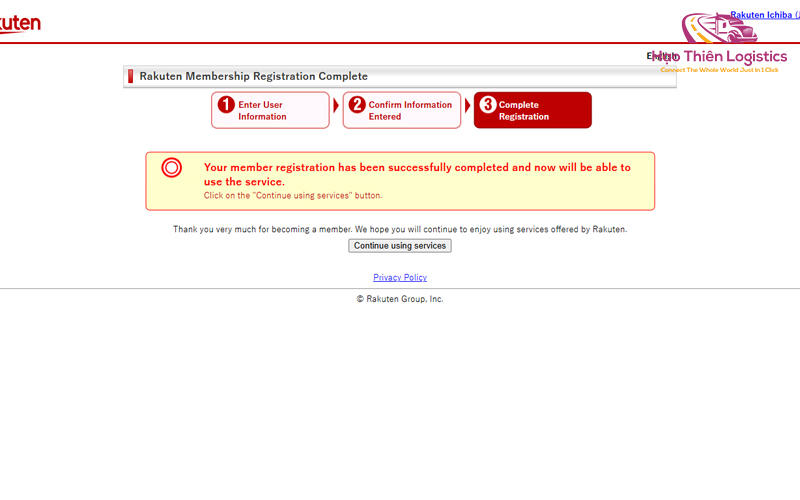This screenshot has height=500, width=800.
Task: Click the arrow between steps 2 and 3
Action: pos(467,106)
